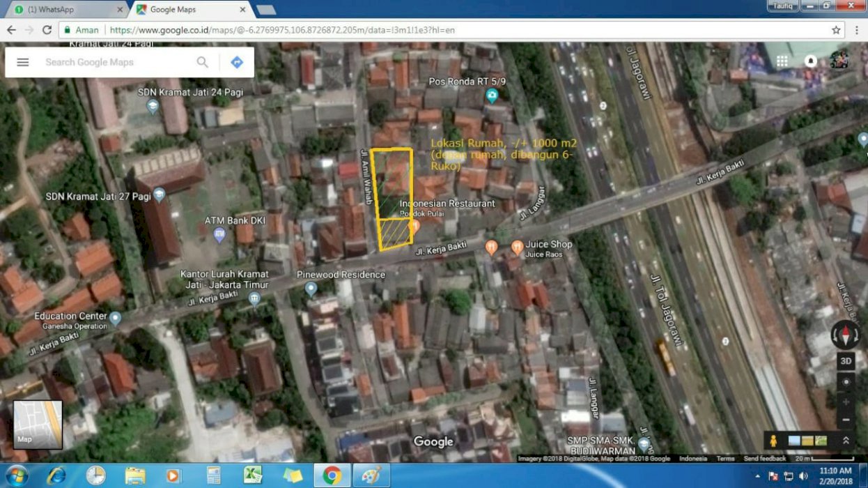Viewport: 868px width, 488px height.
Task: Open the Google Maps hamburger menu
Action: 23,62
